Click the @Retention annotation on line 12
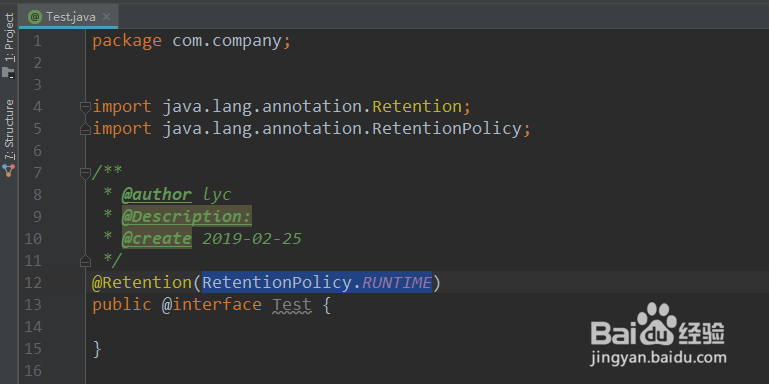769x384 pixels. 141,282
